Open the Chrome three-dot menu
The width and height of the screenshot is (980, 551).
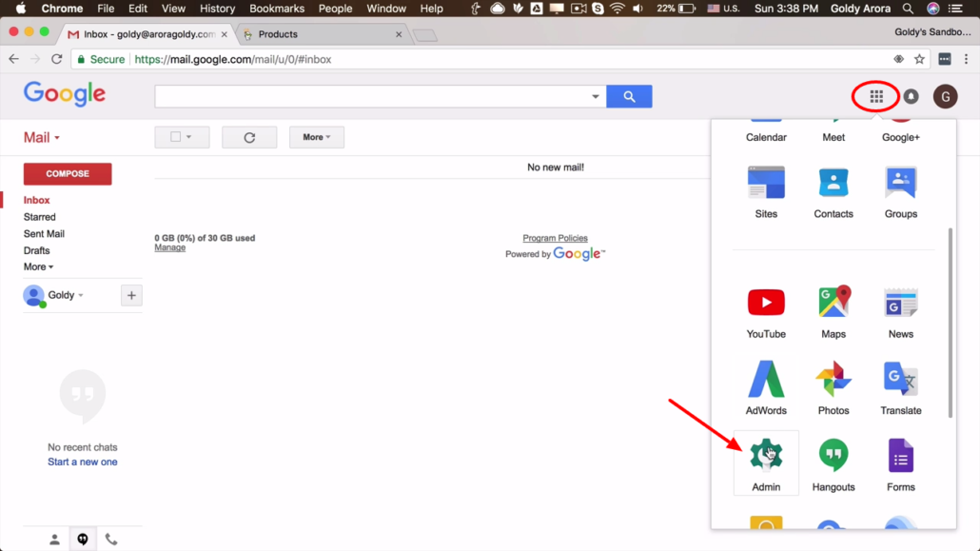click(967, 59)
